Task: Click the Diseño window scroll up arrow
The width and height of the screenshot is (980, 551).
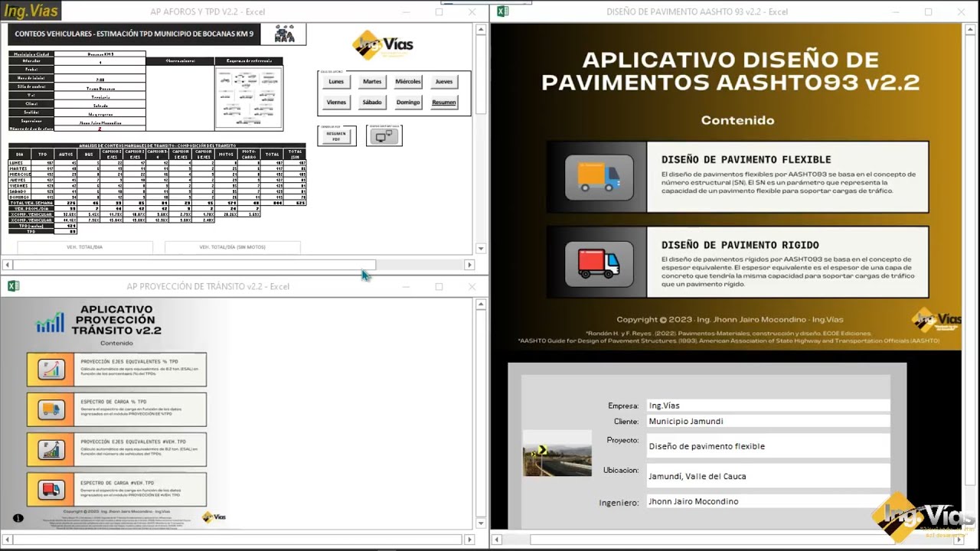Action: point(969,30)
